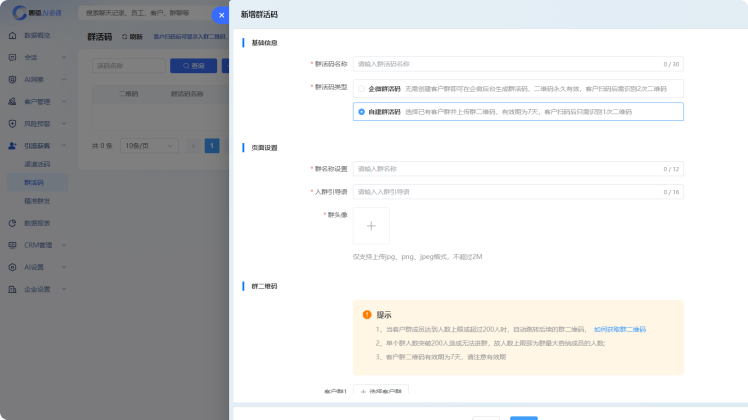Click the AI洞察 sidebar icon
Image resolution: width=748 pixels, height=420 pixels.
[x=12, y=79]
